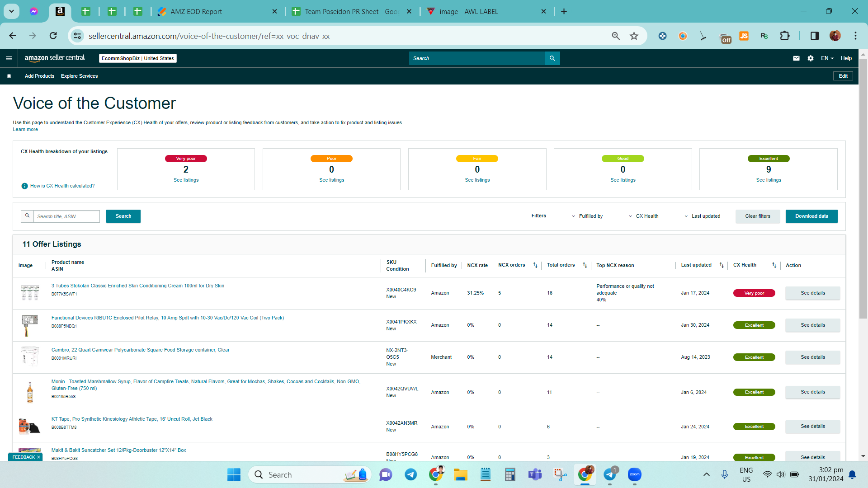Expand the Fulfilled by filter dropdown

click(587, 216)
